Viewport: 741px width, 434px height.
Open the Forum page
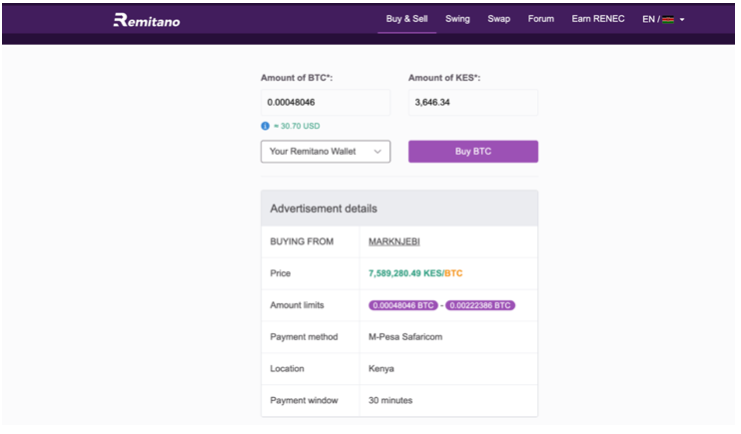pos(541,19)
